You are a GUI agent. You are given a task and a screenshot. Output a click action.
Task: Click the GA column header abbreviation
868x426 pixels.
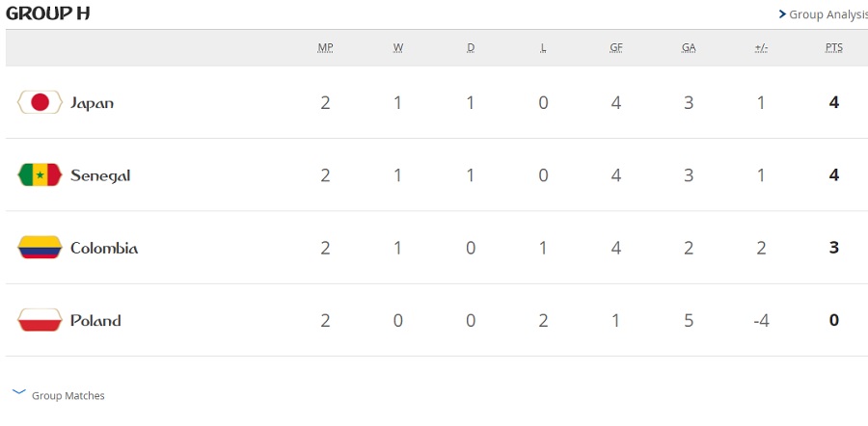689,48
